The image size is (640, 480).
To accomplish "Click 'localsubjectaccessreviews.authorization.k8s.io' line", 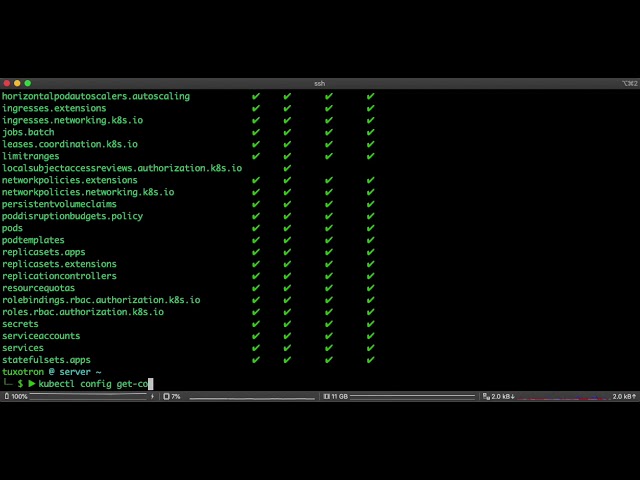I will (122, 168).
